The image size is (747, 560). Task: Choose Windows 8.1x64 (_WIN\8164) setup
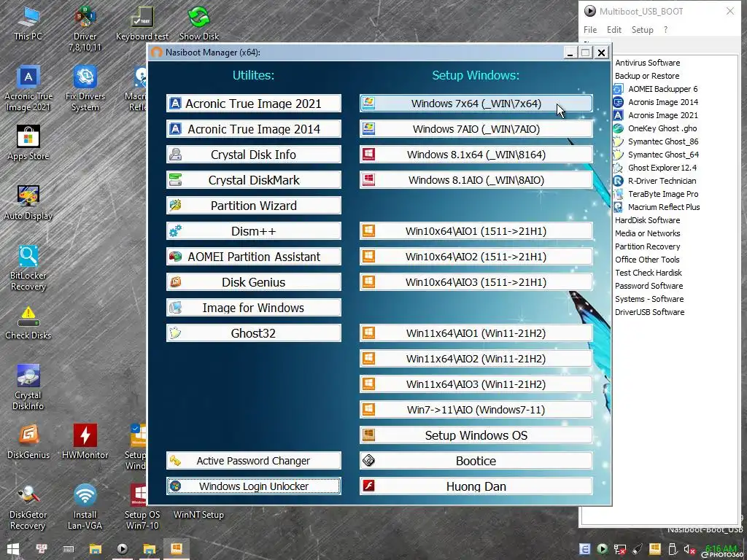[476, 155]
